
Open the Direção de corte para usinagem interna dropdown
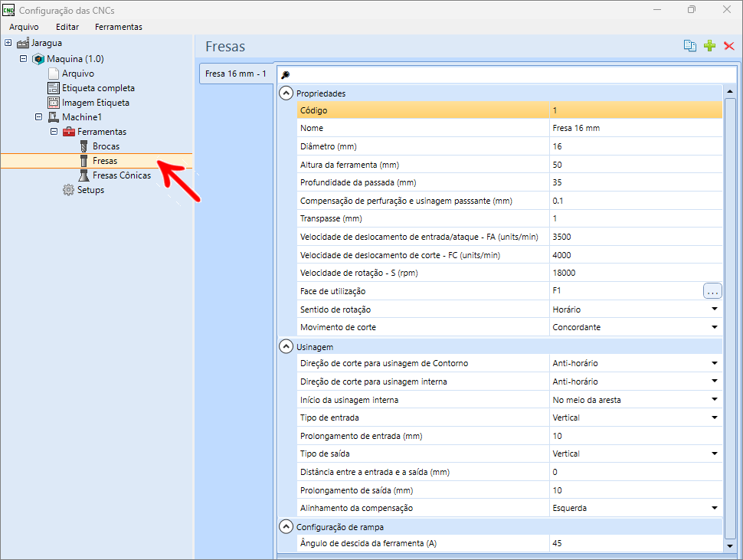coord(715,382)
